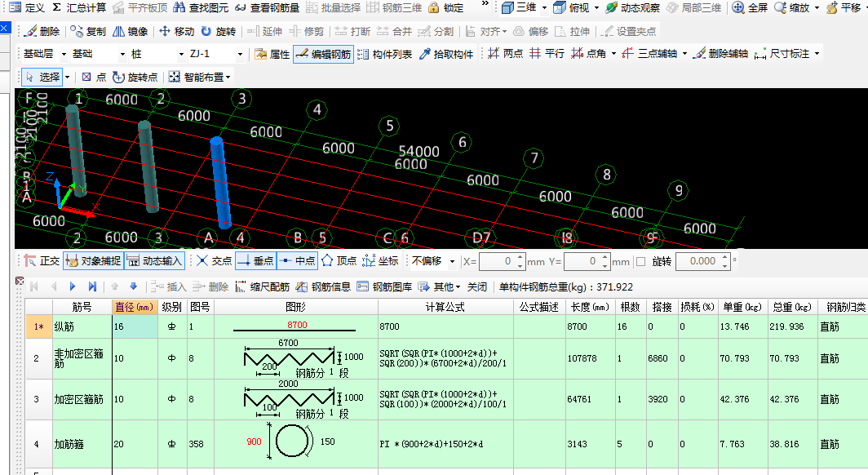Viewport: 868px width, 475px height.
Task: Click 查找图元 find element tool
Action: coord(201,7)
